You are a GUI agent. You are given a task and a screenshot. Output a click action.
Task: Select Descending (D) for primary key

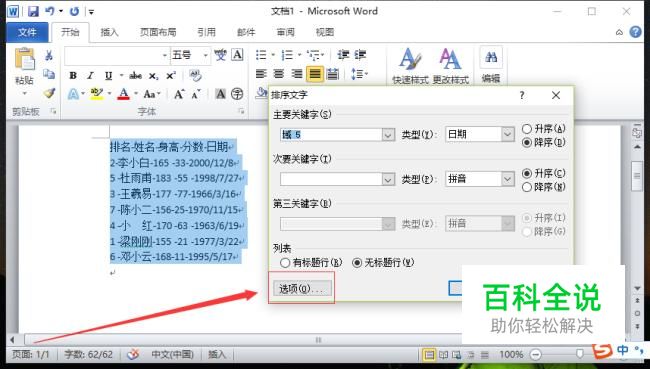[527, 143]
